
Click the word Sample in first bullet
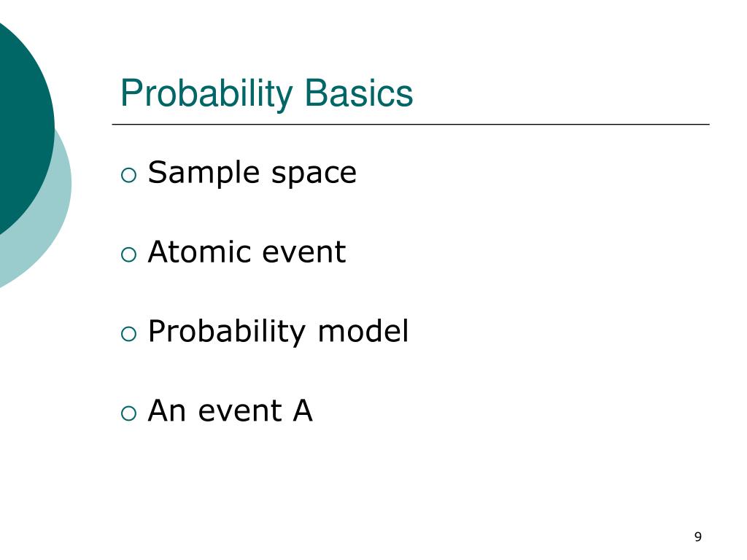click(204, 174)
